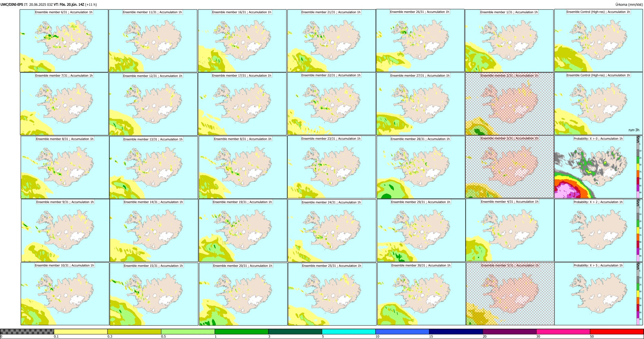The width and height of the screenshot is (644, 339).
Task: Select the yellow 0.1–0.3 legend swatch
Action: [x=81, y=332]
